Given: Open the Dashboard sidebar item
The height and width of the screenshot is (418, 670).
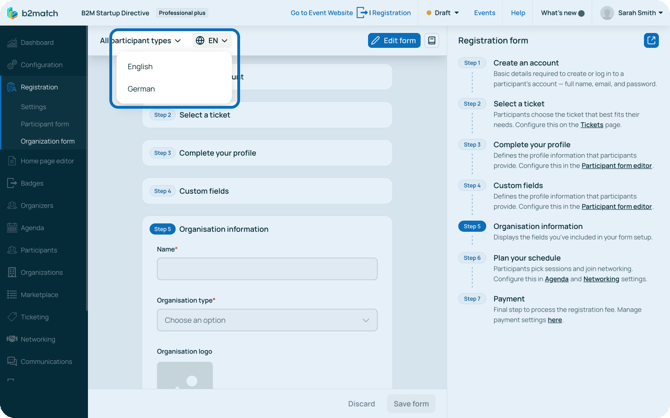Looking at the screenshot, I should (37, 42).
